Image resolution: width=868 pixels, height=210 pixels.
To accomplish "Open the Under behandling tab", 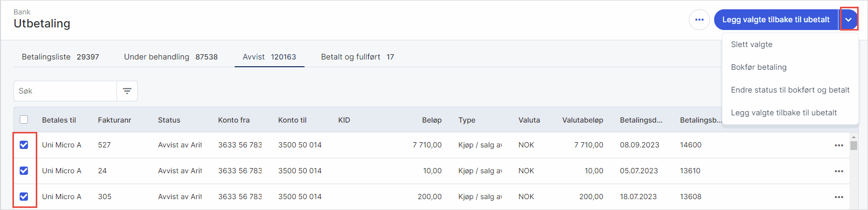I will coord(170,57).
